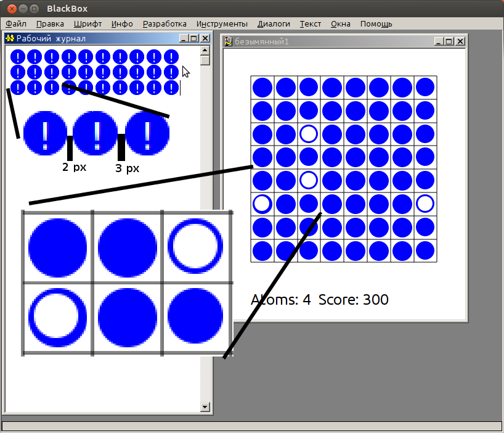Open the Файл menu
This screenshot has width=504, height=433.
[16, 24]
